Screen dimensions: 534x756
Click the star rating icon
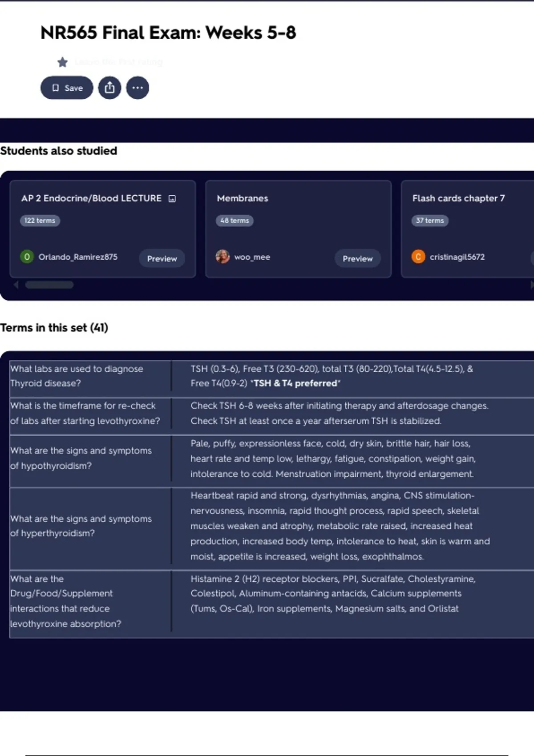coord(62,62)
